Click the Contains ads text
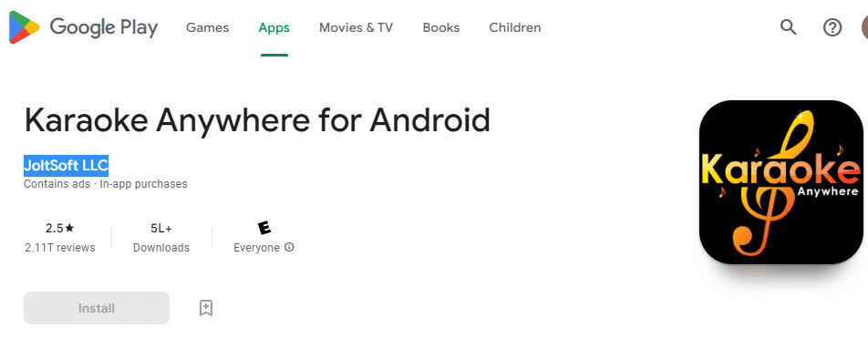 57,183
